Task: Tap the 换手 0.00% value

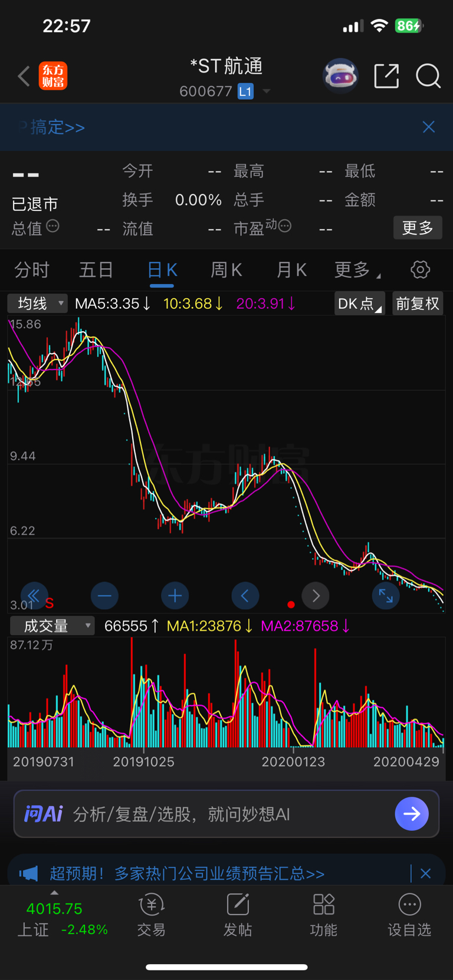Action: [198, 200]
